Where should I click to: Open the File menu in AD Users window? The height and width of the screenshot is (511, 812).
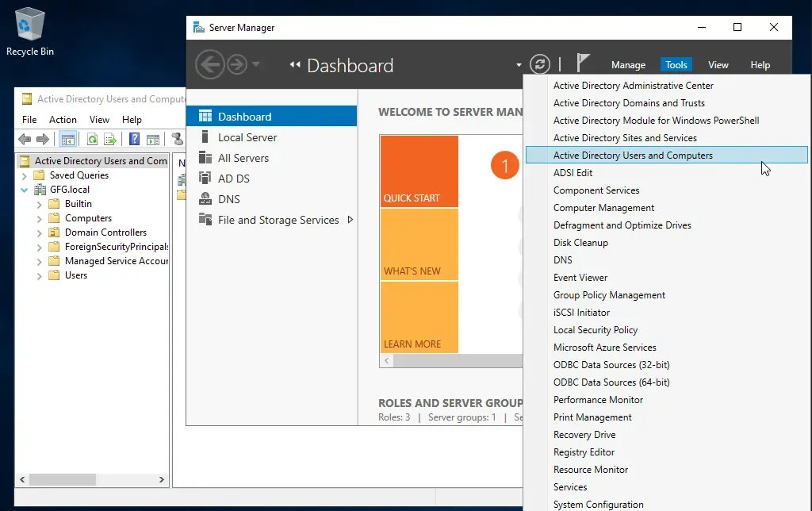[x=29, y=120]
